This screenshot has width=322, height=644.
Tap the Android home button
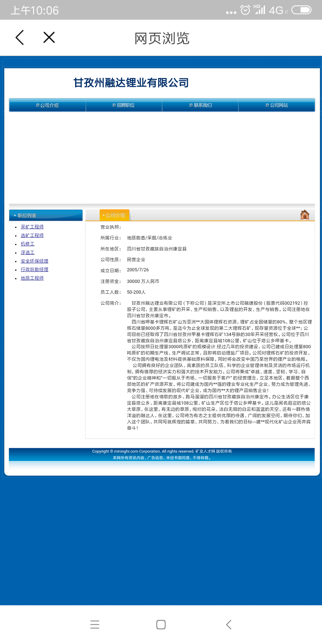[161, 624]
